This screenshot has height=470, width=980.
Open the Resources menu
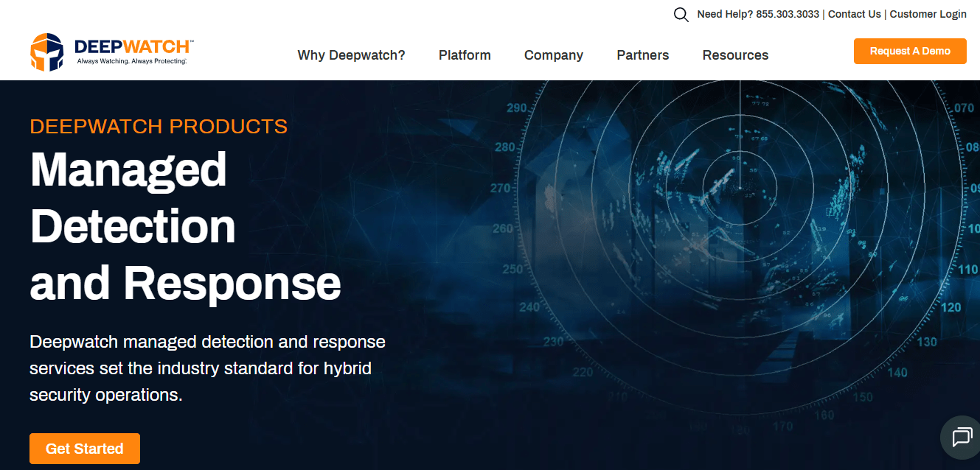[x=735, y=55]
